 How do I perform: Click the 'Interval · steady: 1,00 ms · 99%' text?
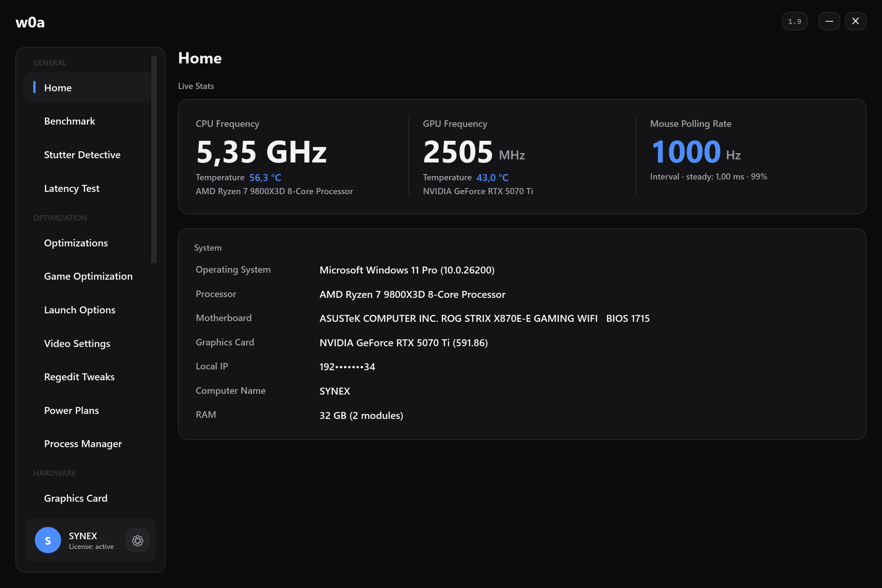pos(709,177)
